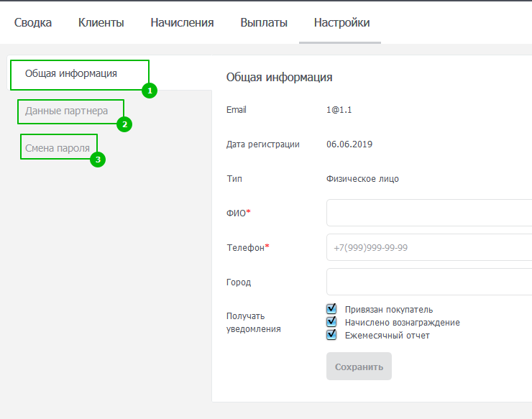Viewport: 532px width, 419px height.
Task: Click the ФИО input field
Action: point(429,213)
